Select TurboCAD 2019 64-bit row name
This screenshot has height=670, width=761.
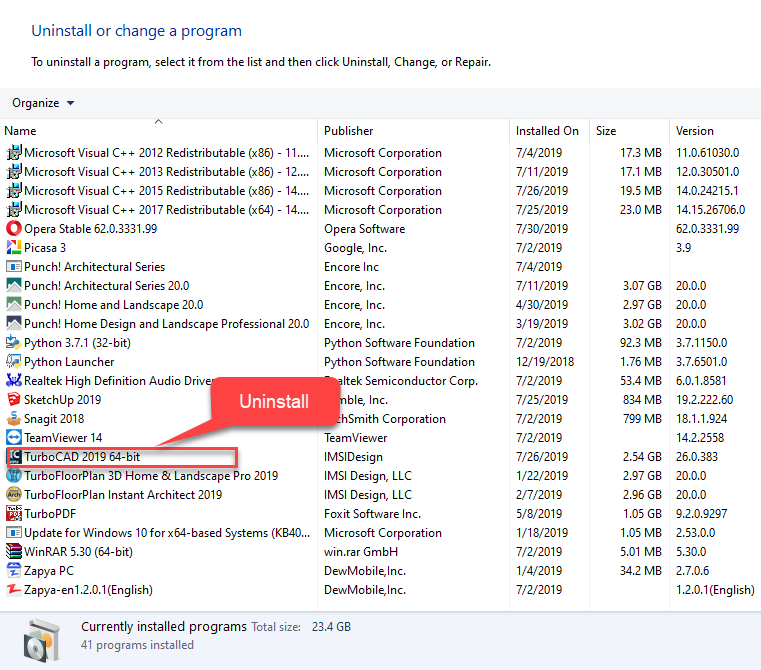point(82,457)
